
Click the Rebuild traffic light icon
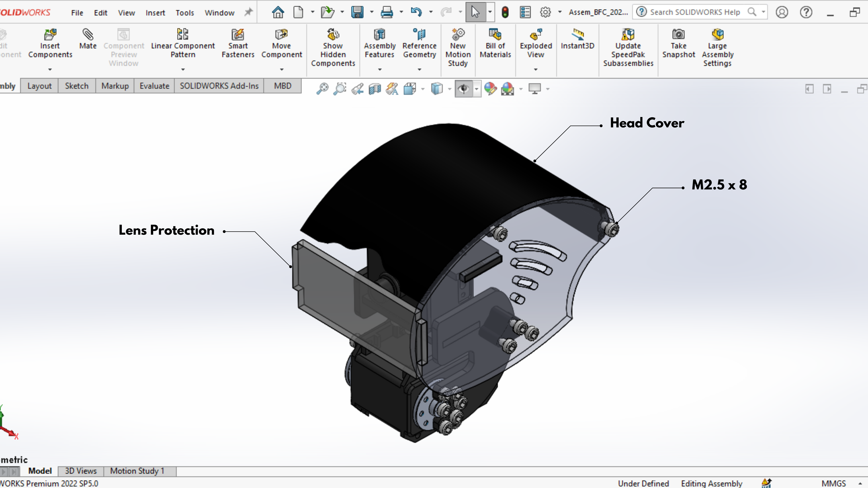tap(505, 12)
